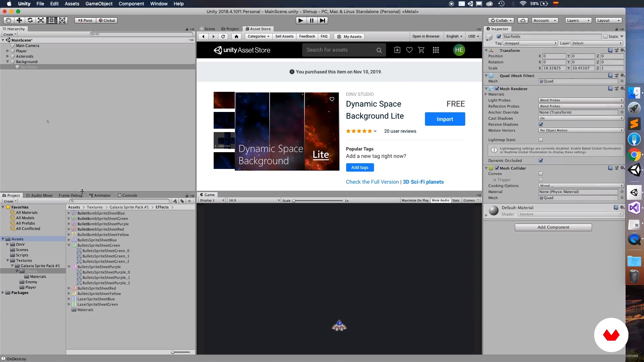The height and width of the screenshot is (362, 644).
Task: Open Asset Store downloads icon
Action: pyautogui.click(x=397, y=50)
